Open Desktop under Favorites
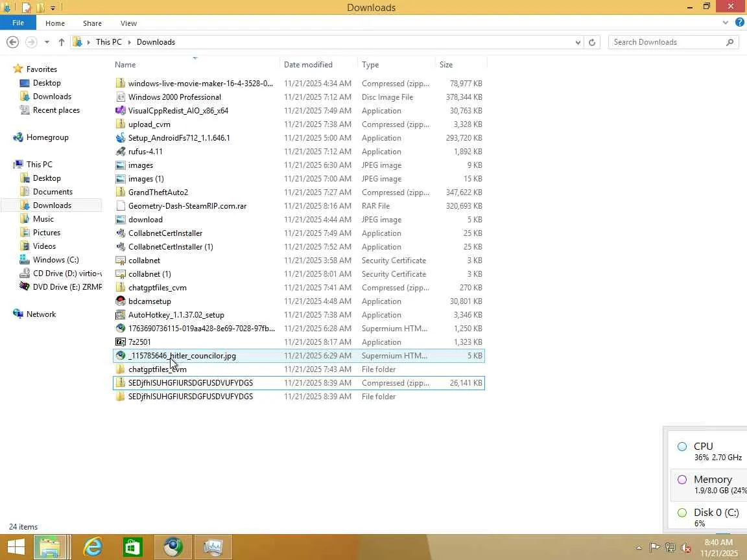747x560 pixels. point(47,83)
